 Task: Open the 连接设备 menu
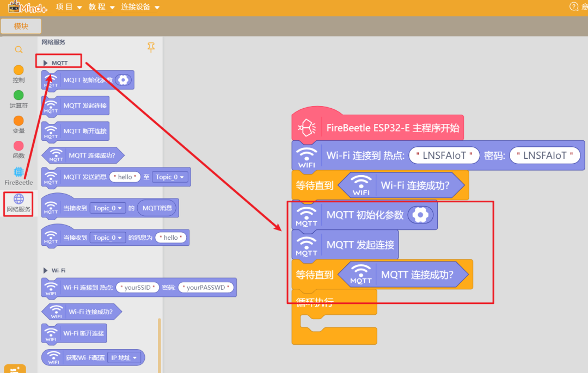140,7
